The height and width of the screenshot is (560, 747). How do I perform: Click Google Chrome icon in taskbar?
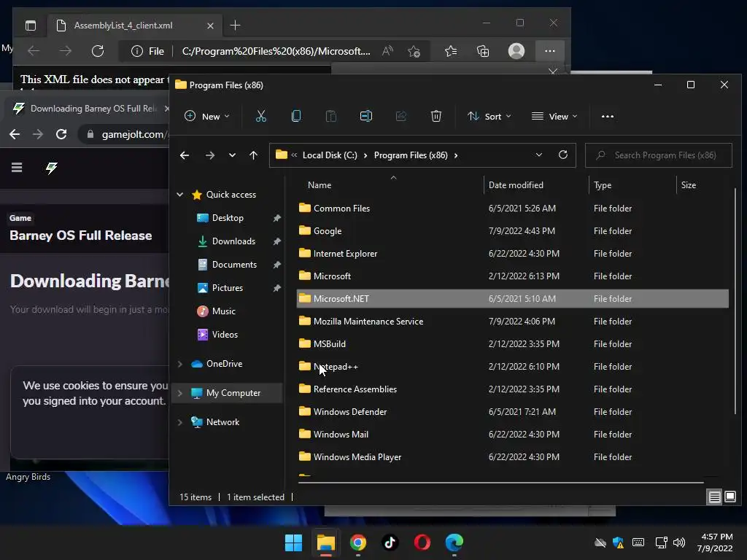click(x=357, y=542)
